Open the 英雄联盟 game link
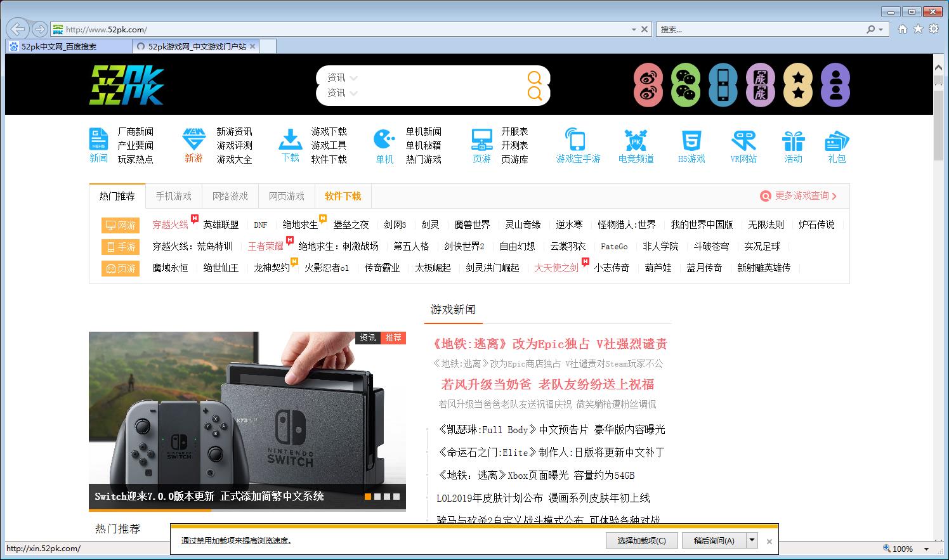 tap(221, 225)
